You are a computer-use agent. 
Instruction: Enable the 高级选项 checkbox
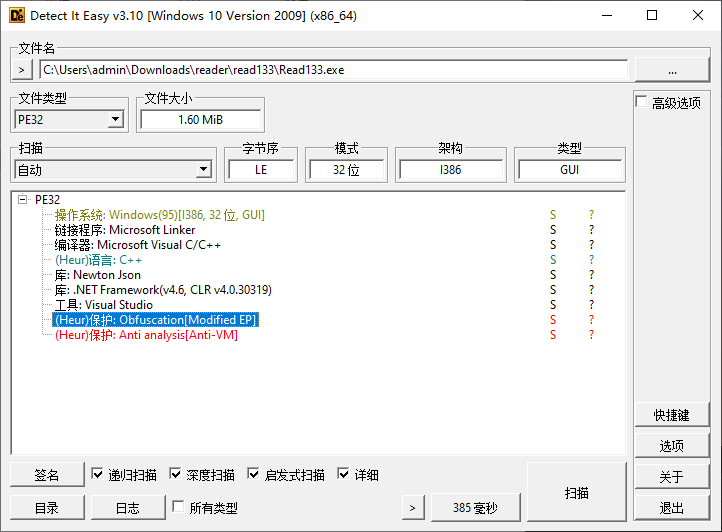(x=641, y=102)
